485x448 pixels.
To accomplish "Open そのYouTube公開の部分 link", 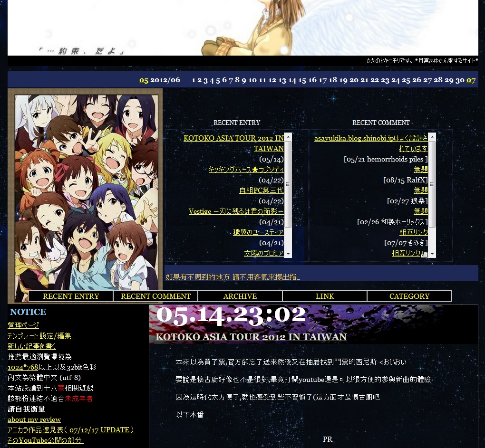I will tap(46, 440).
